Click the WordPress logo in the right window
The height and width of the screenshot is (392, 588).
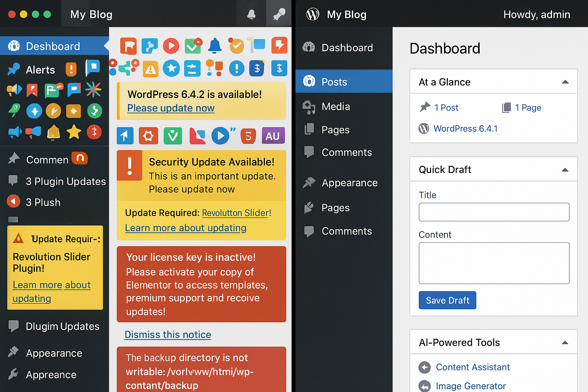[313, 14]
